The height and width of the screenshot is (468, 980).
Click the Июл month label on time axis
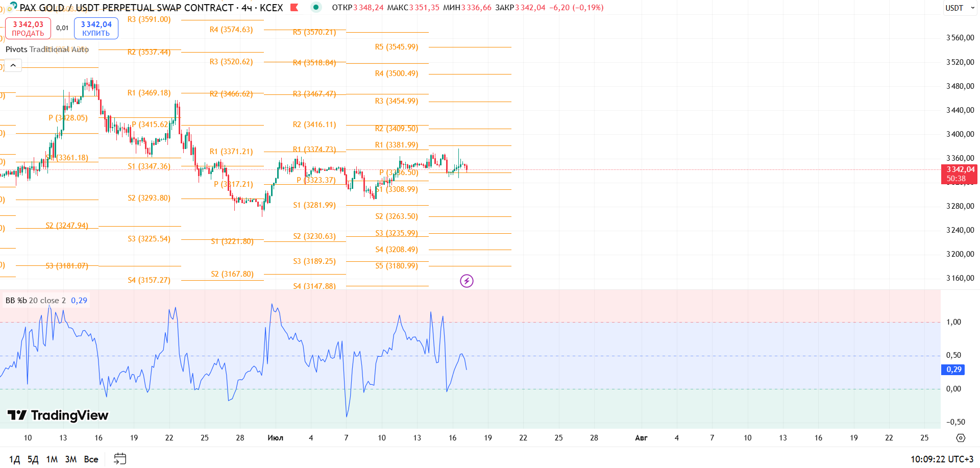[x=276, y=438]
